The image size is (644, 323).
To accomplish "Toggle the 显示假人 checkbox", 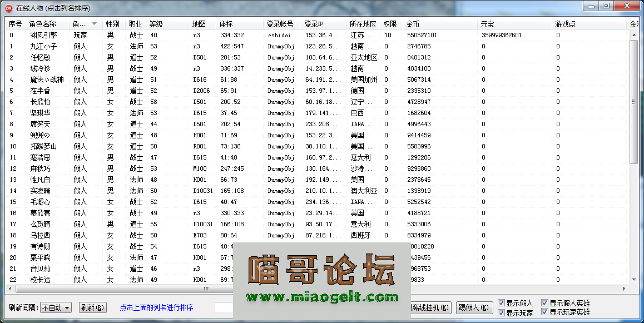I will tap(502, 303).
